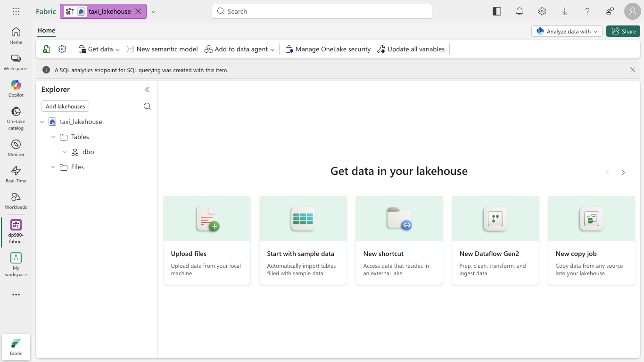Open the Upload files card

click(x=207, y=240)
